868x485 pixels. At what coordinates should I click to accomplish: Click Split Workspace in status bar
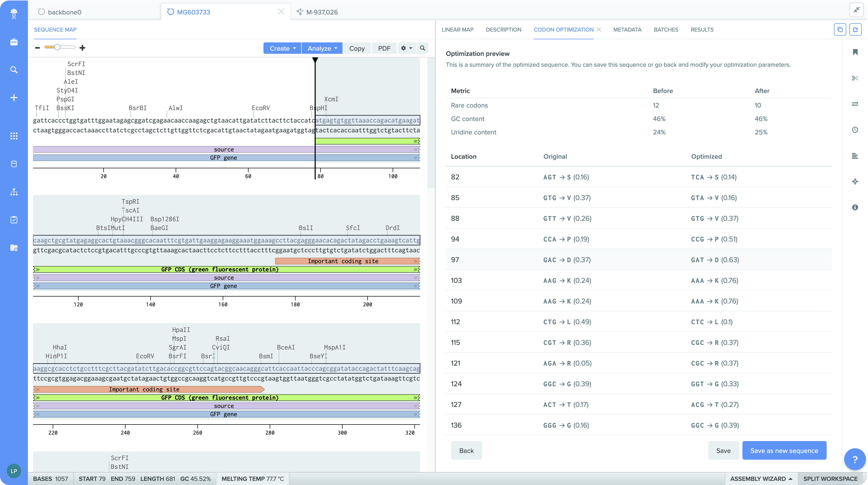[830, 479]
